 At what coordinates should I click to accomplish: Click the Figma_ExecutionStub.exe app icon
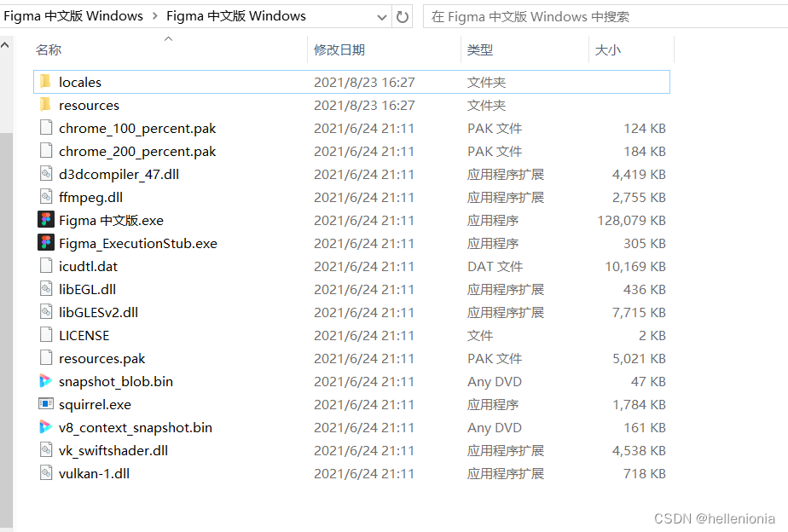tap(46, 243)
